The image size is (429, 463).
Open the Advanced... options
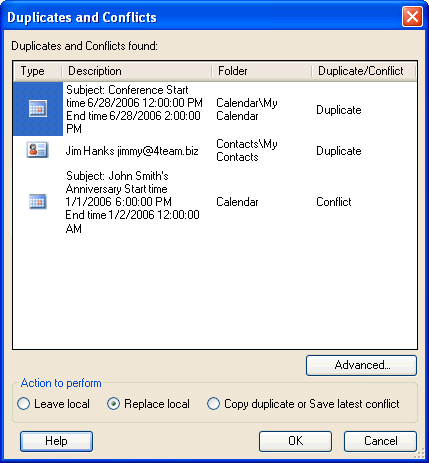(x=361, y=365)
